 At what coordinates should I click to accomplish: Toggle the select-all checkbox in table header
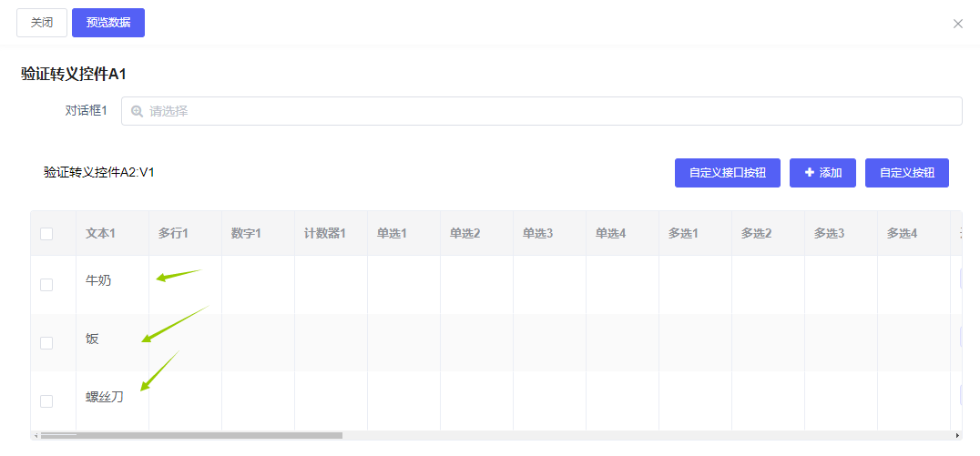coord(46,234)
